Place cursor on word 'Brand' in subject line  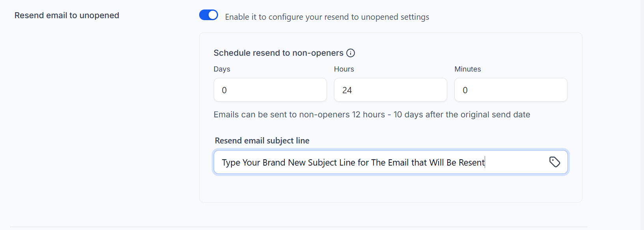(274, 162)
